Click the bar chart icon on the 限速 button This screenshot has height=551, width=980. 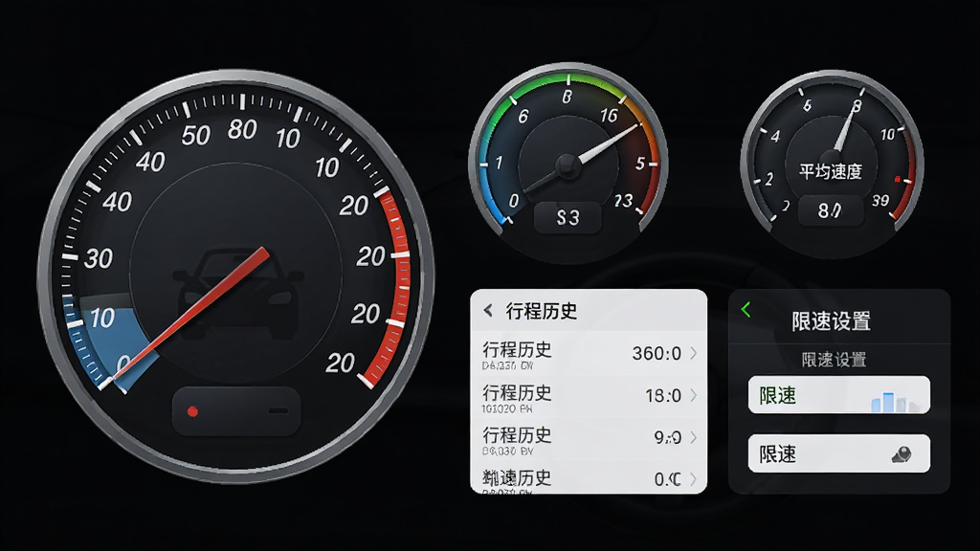coord(894,402)
